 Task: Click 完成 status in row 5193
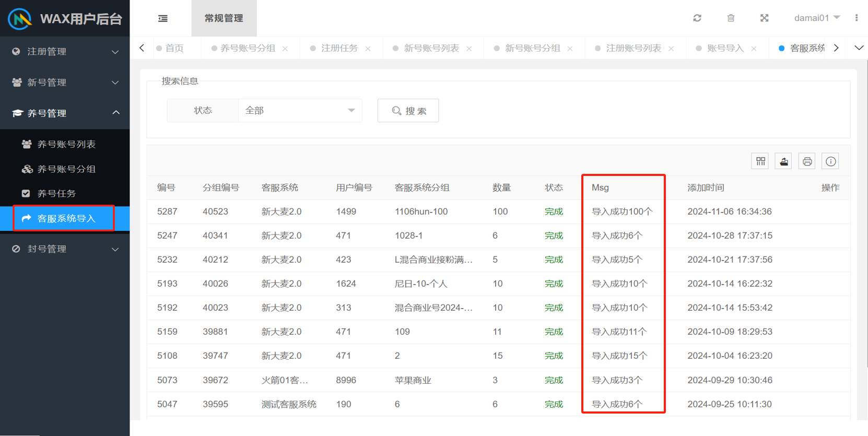(x=554, y=284)
